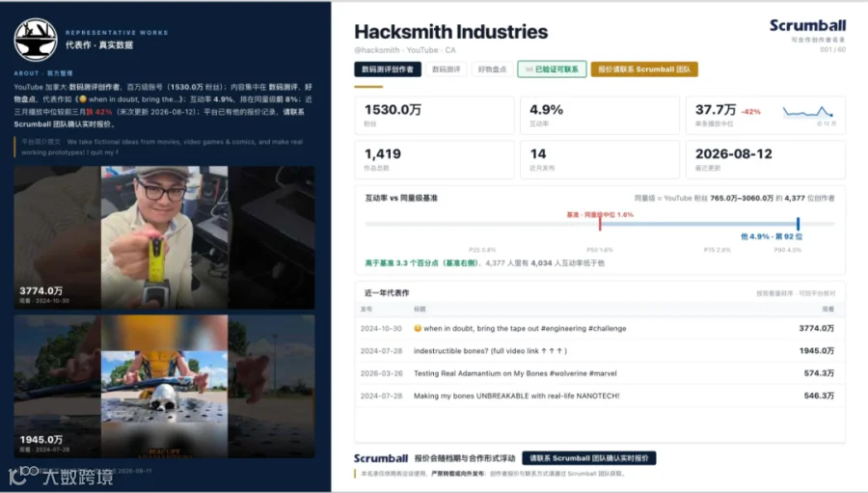868x493 pixels.
Task: Click the 2026-08-12 last update card
Action: coord(765,159)
